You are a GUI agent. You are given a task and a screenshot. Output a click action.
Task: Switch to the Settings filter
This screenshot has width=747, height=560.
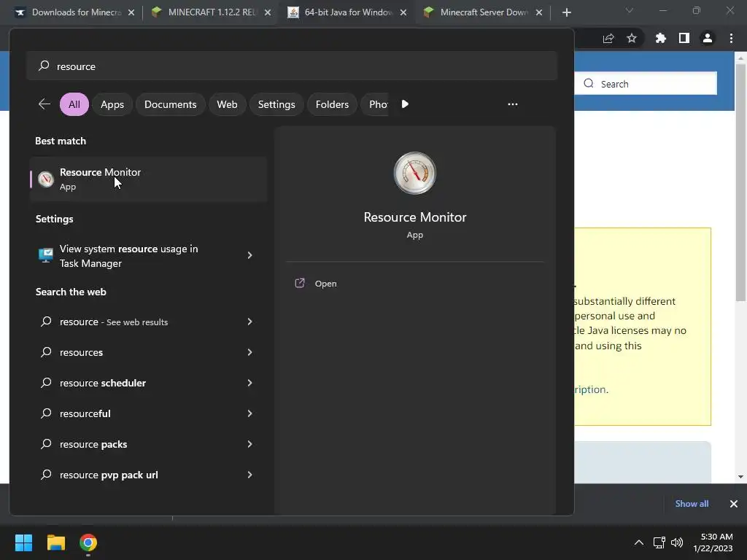[276, 104]
